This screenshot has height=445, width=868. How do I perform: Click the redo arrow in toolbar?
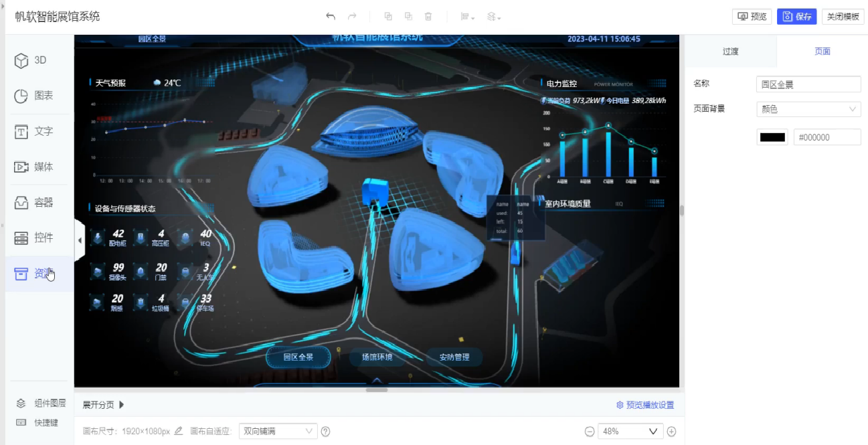click(x=352, y=17)
